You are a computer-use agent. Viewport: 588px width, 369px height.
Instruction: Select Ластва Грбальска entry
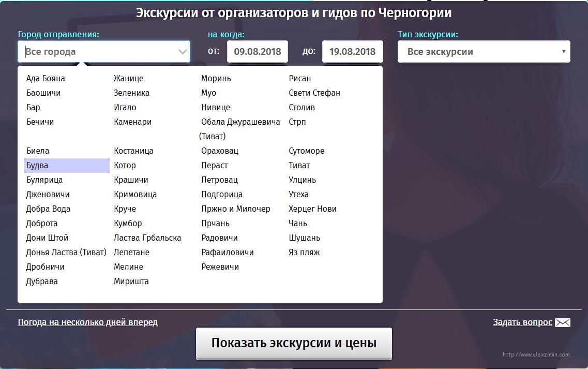(x=147, y=238)
